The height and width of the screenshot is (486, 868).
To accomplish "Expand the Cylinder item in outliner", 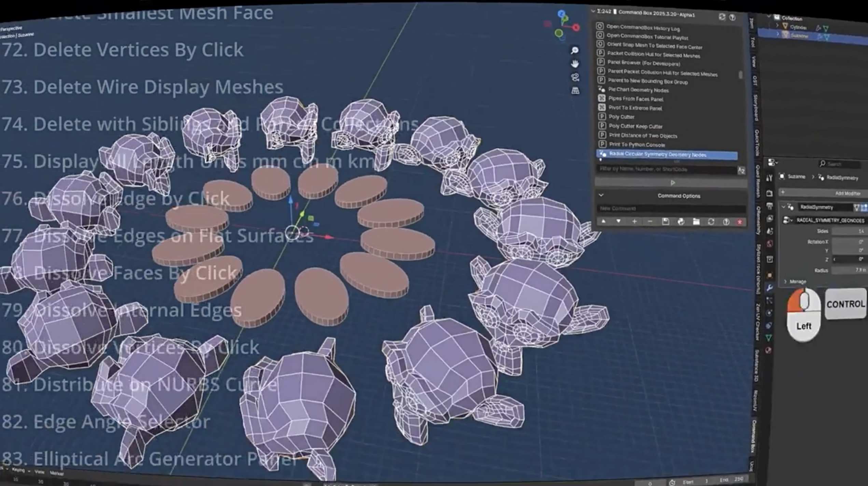I will 778,26.
